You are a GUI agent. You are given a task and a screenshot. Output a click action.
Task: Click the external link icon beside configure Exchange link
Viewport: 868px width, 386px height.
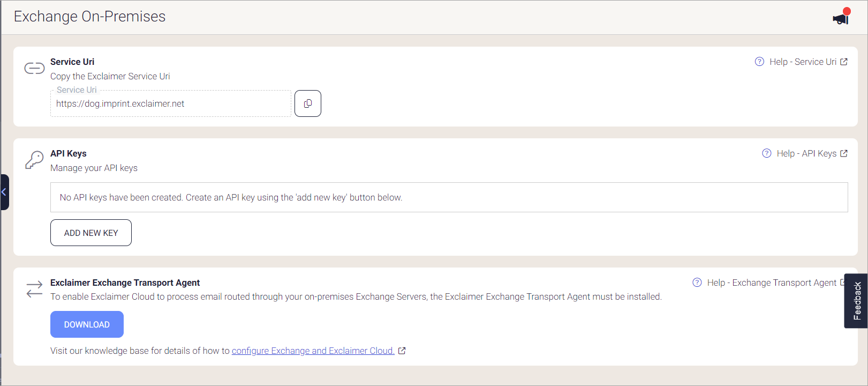(x=402, y=351)
